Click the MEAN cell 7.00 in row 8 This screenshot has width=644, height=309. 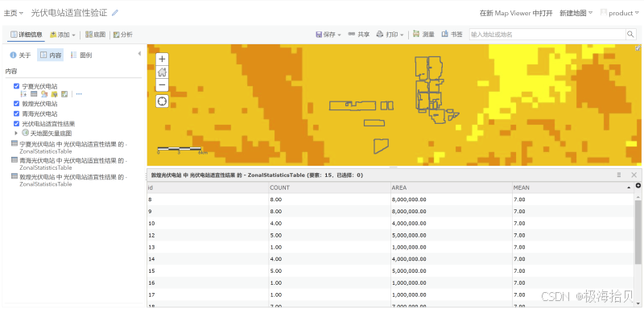572,200
